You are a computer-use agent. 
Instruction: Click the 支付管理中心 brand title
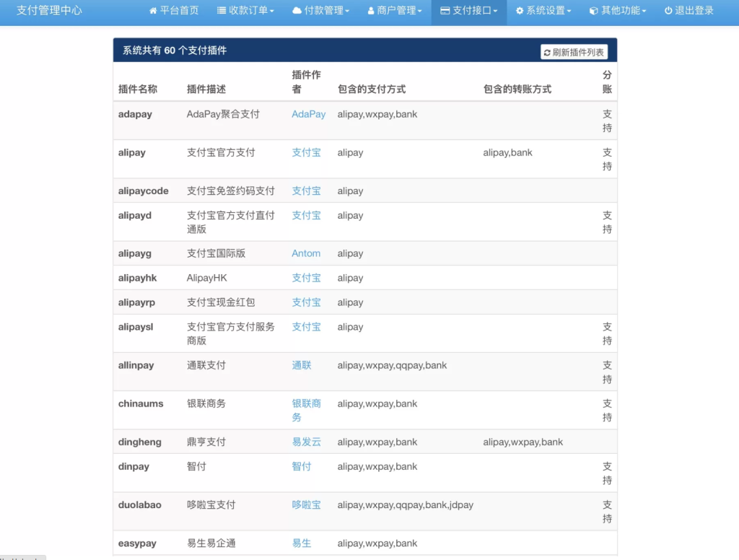(49, 10)
